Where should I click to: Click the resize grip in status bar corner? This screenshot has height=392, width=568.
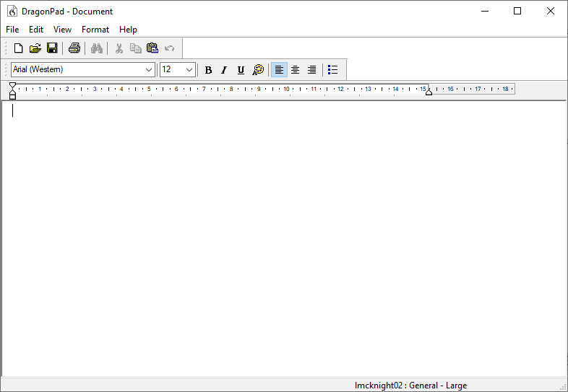(564, 387)
